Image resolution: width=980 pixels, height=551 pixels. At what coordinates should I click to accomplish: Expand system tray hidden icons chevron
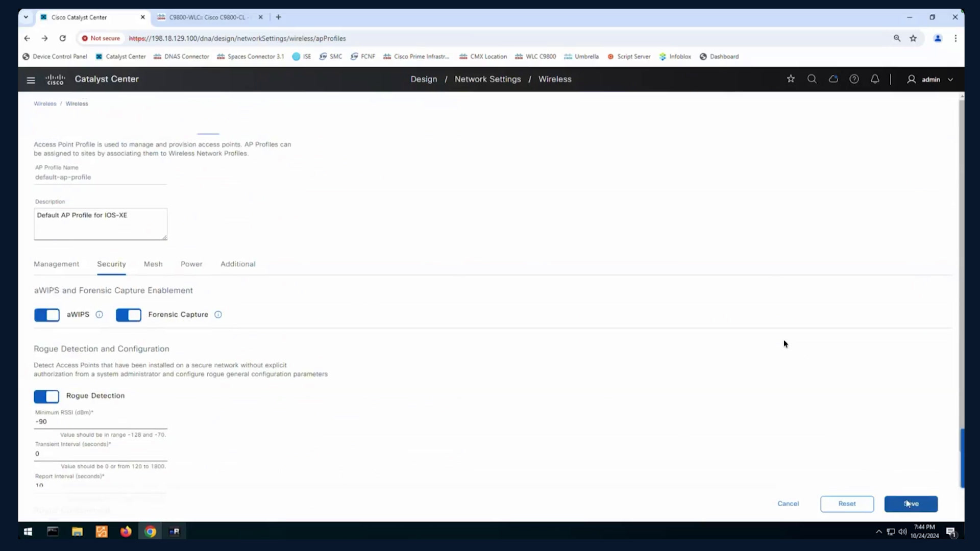pyautogui.click(x=878, y=532)
